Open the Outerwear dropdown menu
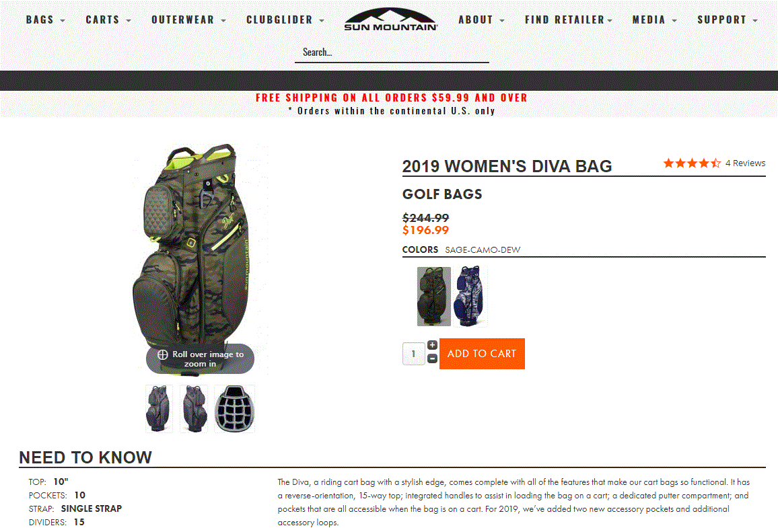Image resolution: width=778 pixels, height=532 pixels. pyautogui.click(x=188, y=20)
